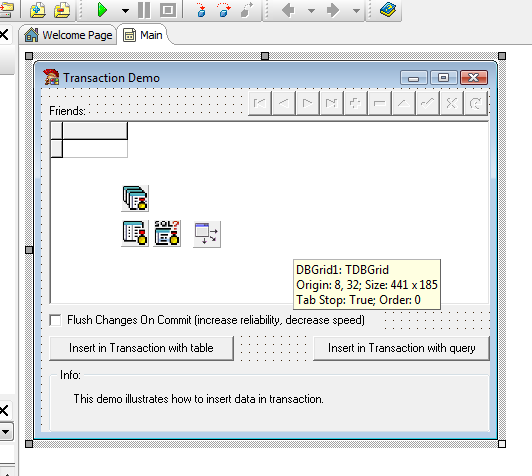
Task: Click Insert in Transaction with table button
Action: (141, 348)
